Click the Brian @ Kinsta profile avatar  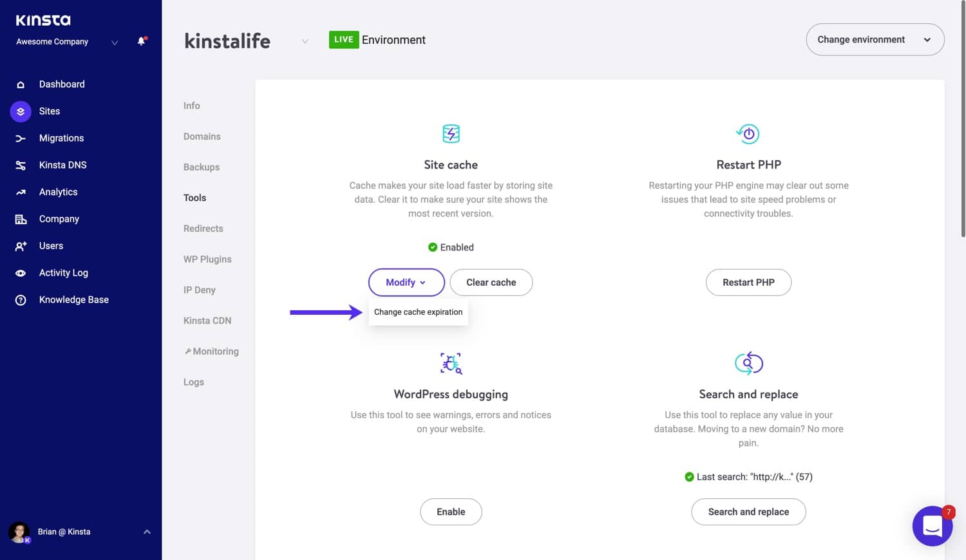[19, 532]
